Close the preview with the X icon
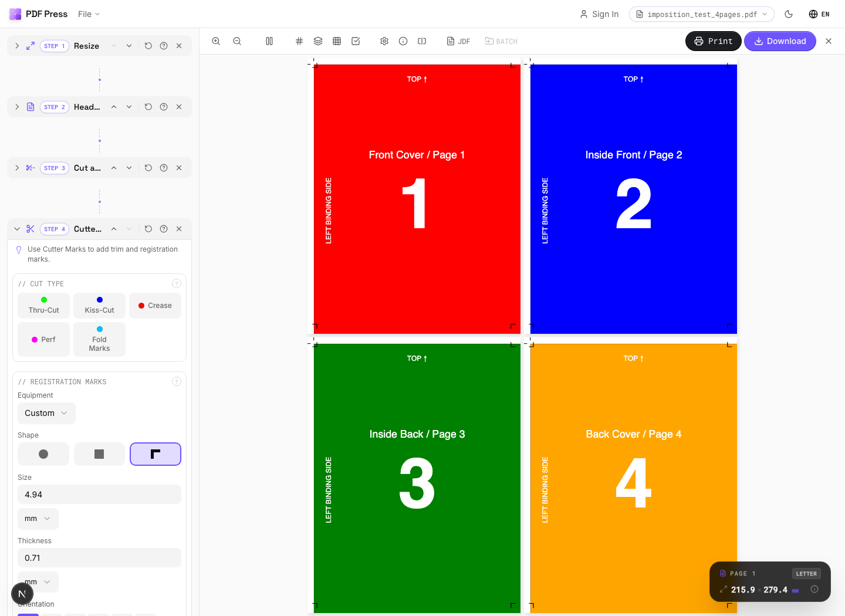 [x=829, y=41]
